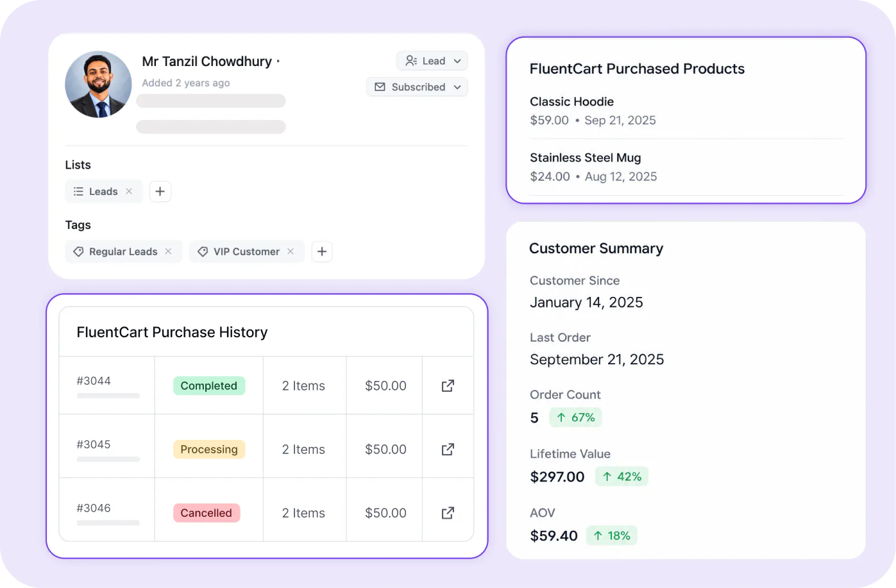The height and width of the screenshot is (588, 896).
Task: Click the Leads list chip
Action: (x=103, y=191)
